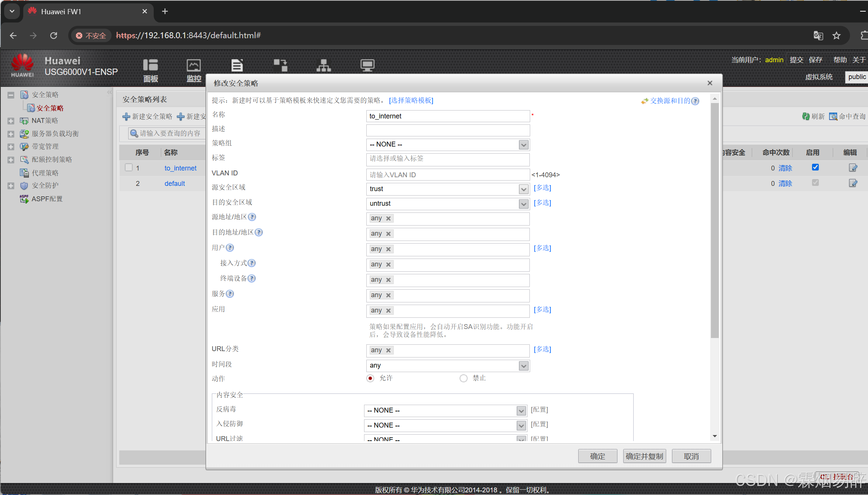Expand the NAT policy tree node
The height and width of the screenshot is (495, 868).
(11, 121)
